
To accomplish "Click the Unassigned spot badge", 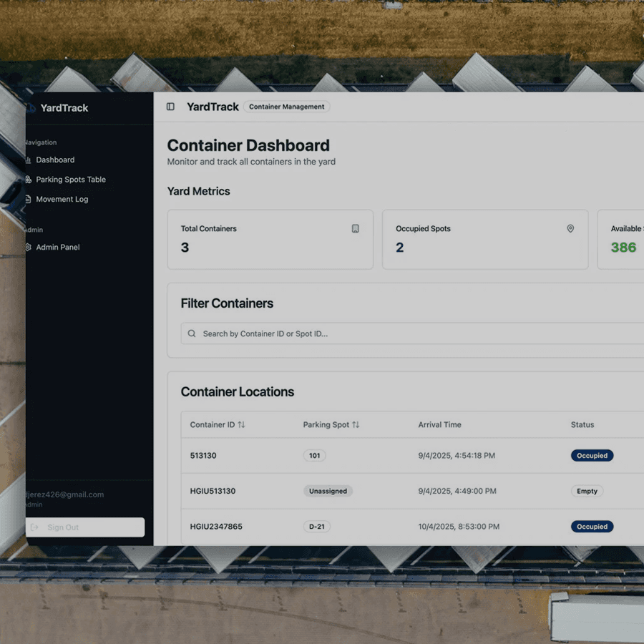I will (x=328, y=491).
